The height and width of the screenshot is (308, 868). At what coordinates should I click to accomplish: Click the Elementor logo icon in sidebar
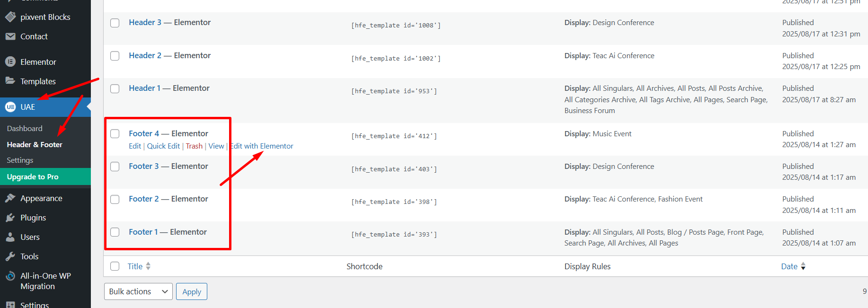pos(10,62)
